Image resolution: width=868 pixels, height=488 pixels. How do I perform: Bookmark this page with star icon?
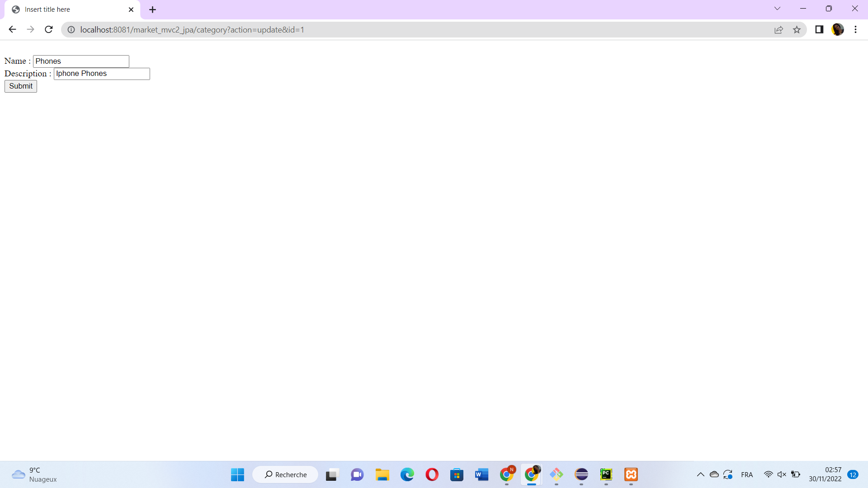797,30
